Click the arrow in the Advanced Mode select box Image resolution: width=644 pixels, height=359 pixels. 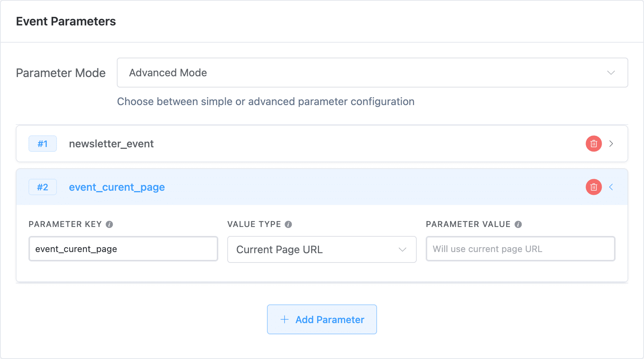[x=611, y=73]
